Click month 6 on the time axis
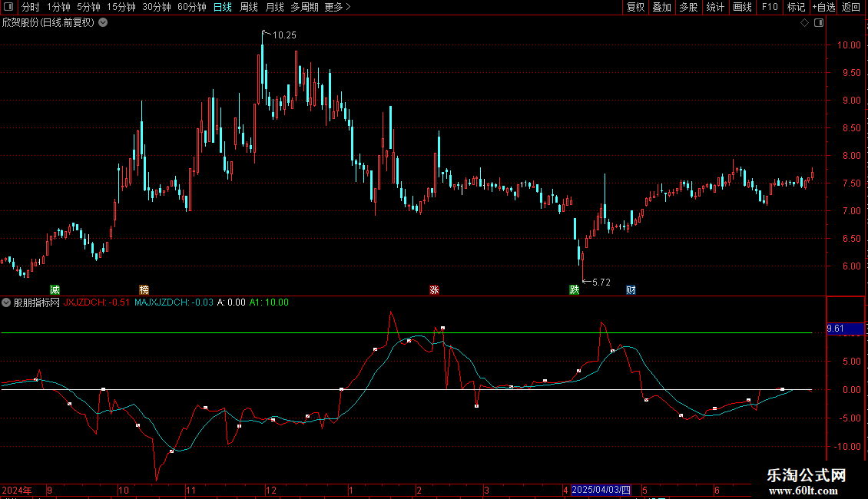This screenshot has width=868, height=499. tap(717, 490)
